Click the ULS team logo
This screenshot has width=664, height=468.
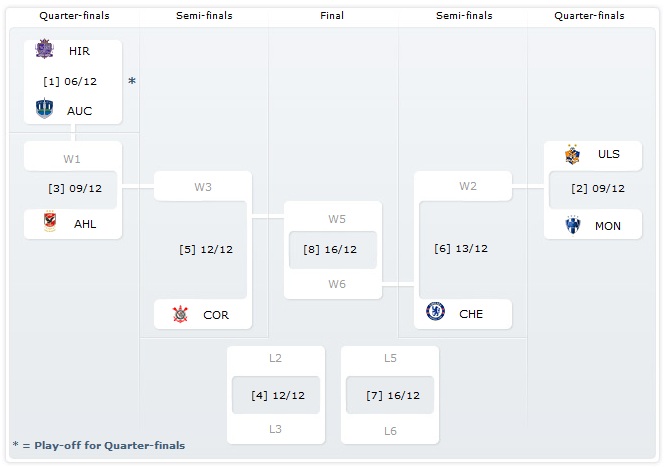click(x=572, y=154)
